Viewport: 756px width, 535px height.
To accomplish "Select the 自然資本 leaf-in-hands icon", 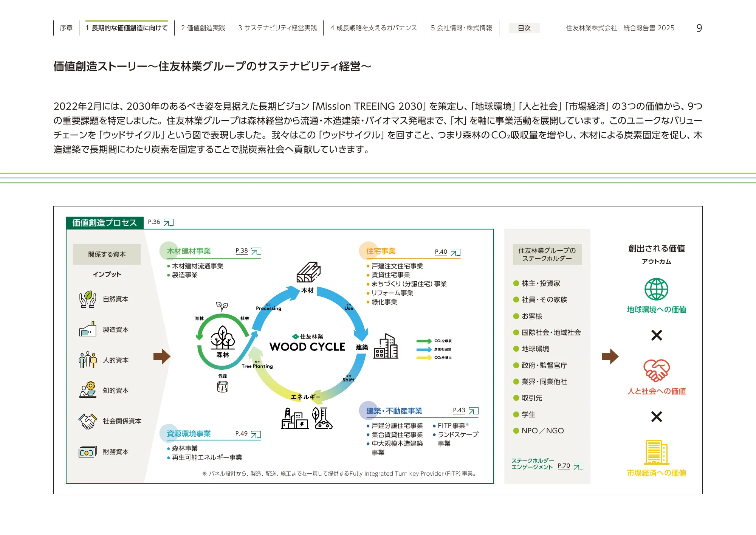I will coord(87,299).
